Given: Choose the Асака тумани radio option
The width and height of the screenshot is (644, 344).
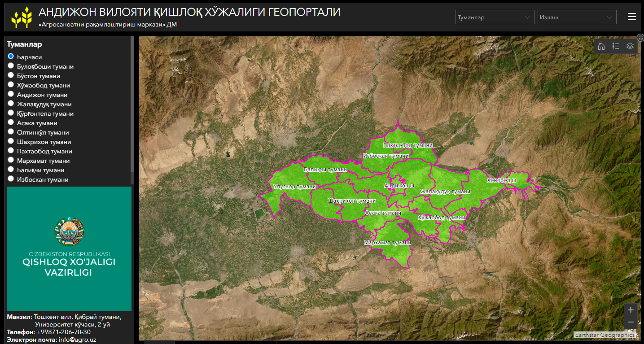Looking at the screenshot, I should (x=11, y=122).
